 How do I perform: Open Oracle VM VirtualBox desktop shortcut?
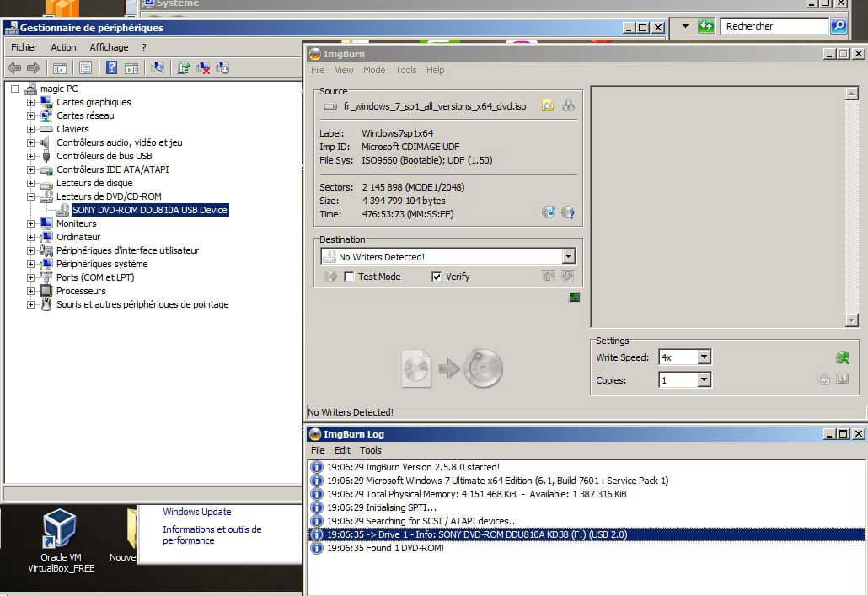[61, 541]
